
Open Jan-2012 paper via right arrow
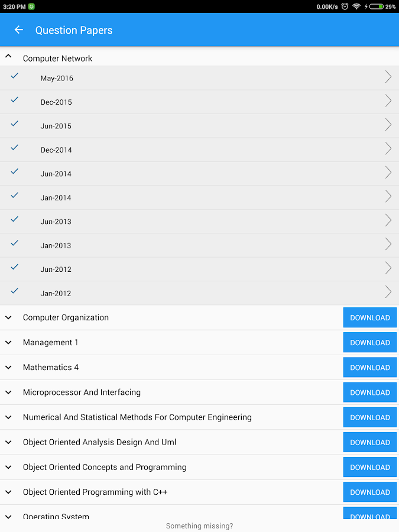click(388, 292)
